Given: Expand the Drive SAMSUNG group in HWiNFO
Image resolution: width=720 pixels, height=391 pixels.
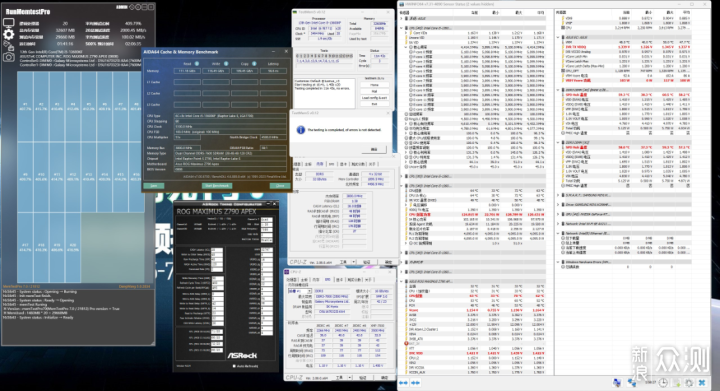Looking at the screenshot, I should (558, 204).
